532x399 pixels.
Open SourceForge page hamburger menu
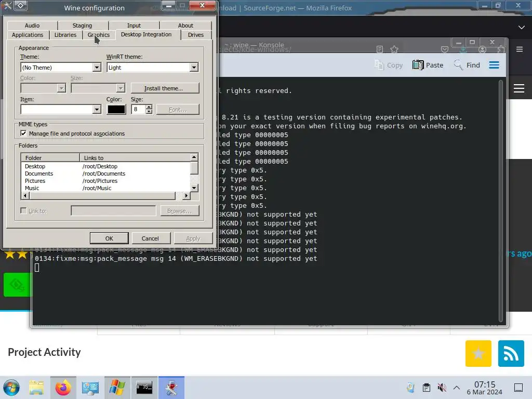[x=519, y=88]
